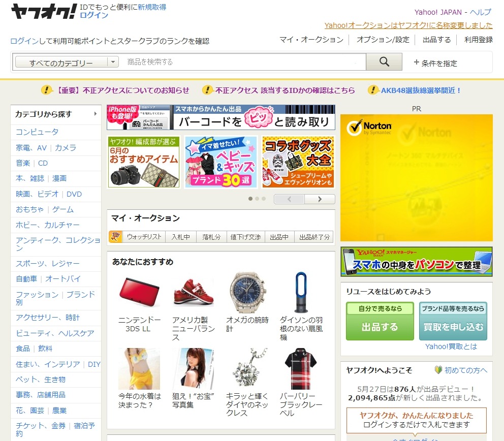Open the バーコードをピッと読み取り banner

(x=221, y=117)
